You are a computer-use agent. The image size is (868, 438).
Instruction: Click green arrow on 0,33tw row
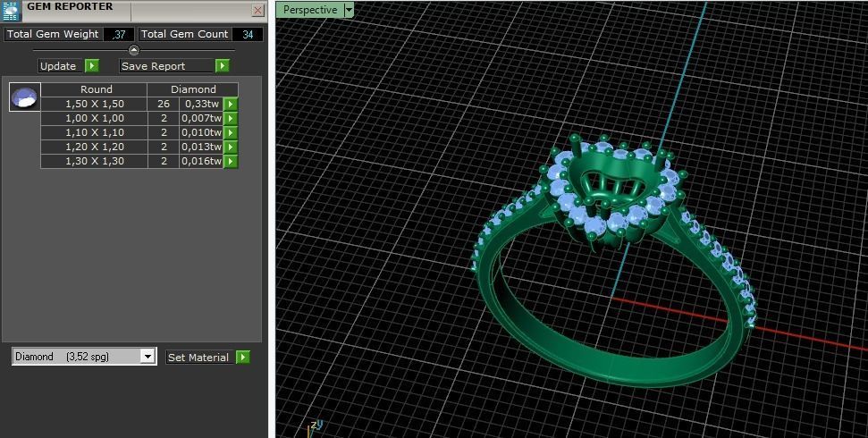coord(231,104)
